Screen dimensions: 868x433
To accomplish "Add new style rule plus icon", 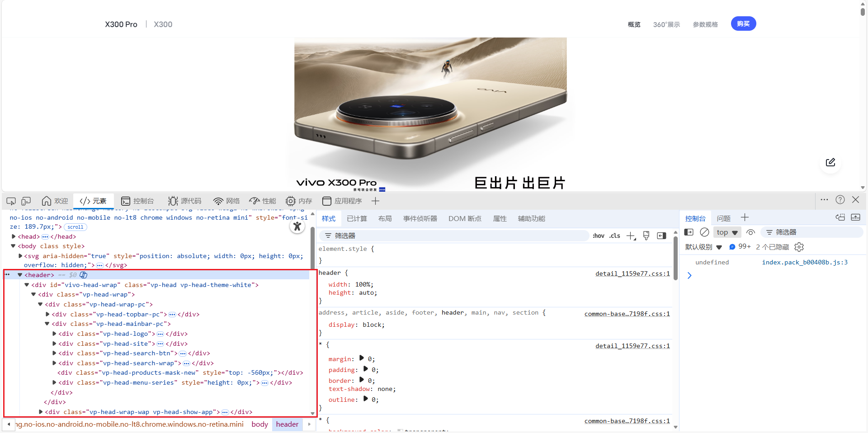I will [631, 236].
